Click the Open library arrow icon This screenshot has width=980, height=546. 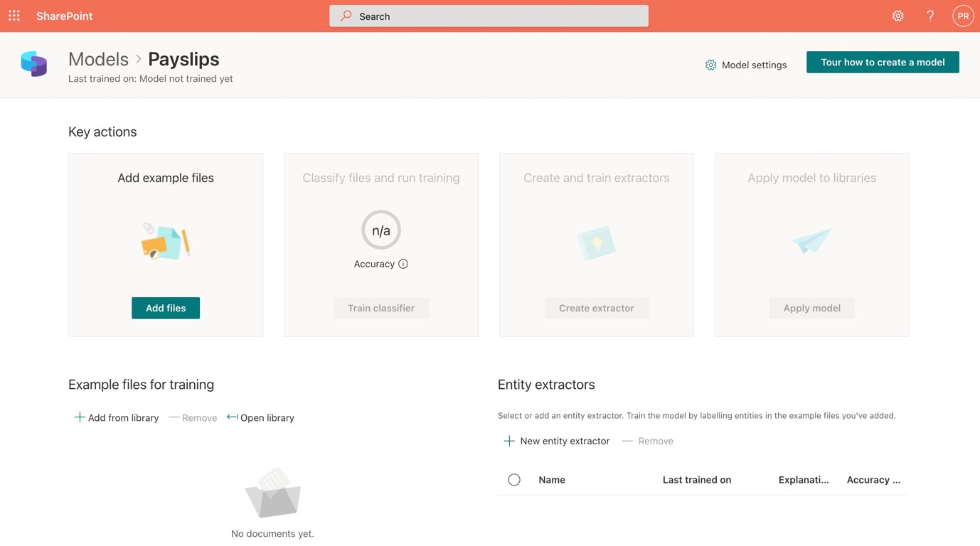click(x=233, y=417)
